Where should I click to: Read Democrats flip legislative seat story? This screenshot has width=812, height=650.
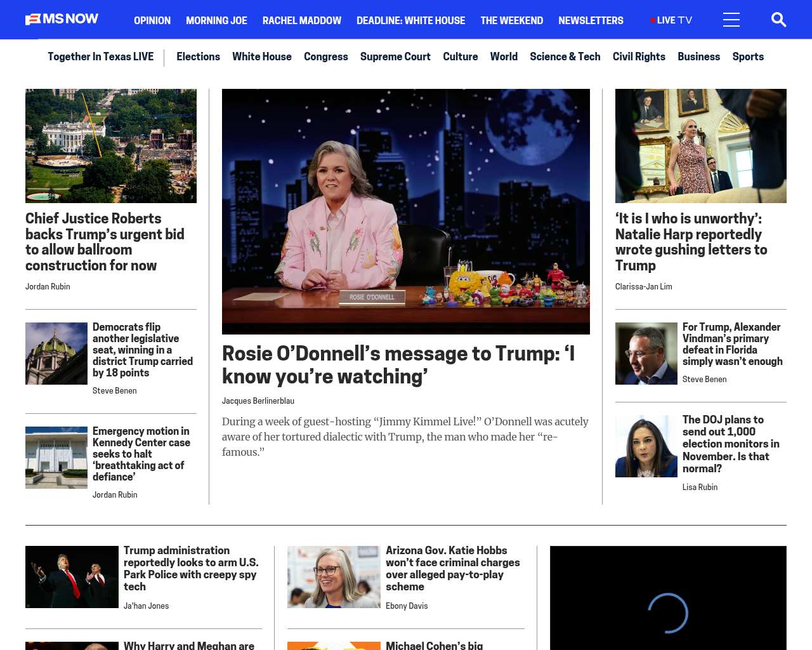click(143, 350)
